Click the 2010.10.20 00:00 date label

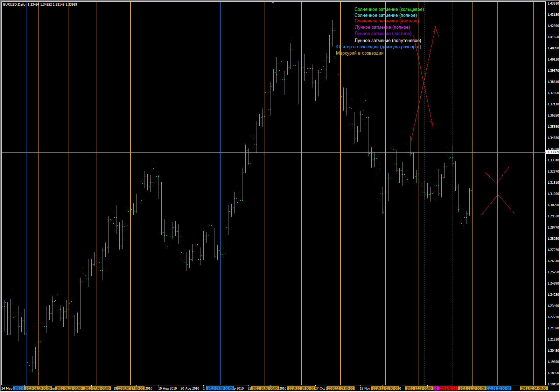coord(301,388)
